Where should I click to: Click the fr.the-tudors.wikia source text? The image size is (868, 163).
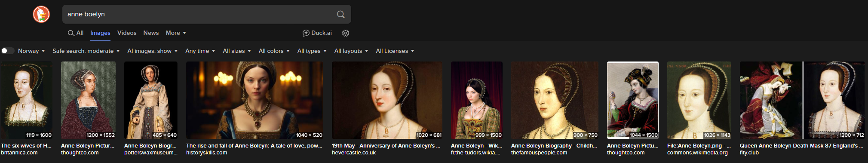coord(475,153)
